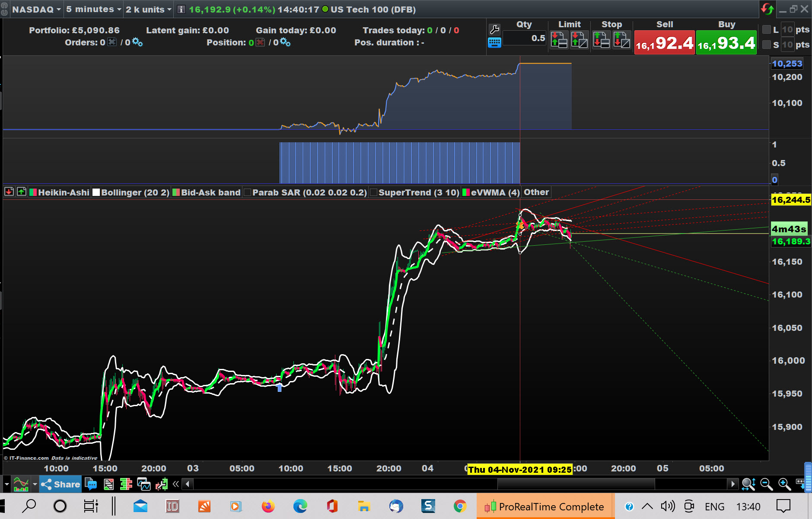
Task: Place first Stop order button
Action: point(601,40)
